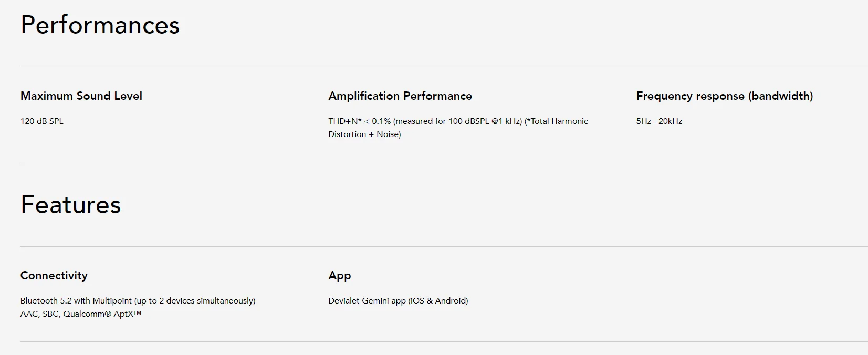Viewport: 868px width, 355px height.
Task: Click the word Noise) in distortion text
Action: point(389,134)
